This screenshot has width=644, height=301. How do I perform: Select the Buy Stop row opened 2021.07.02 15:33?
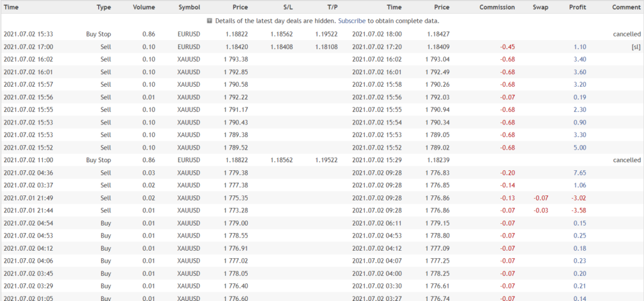pyautogui.click(x=322, y=34)
